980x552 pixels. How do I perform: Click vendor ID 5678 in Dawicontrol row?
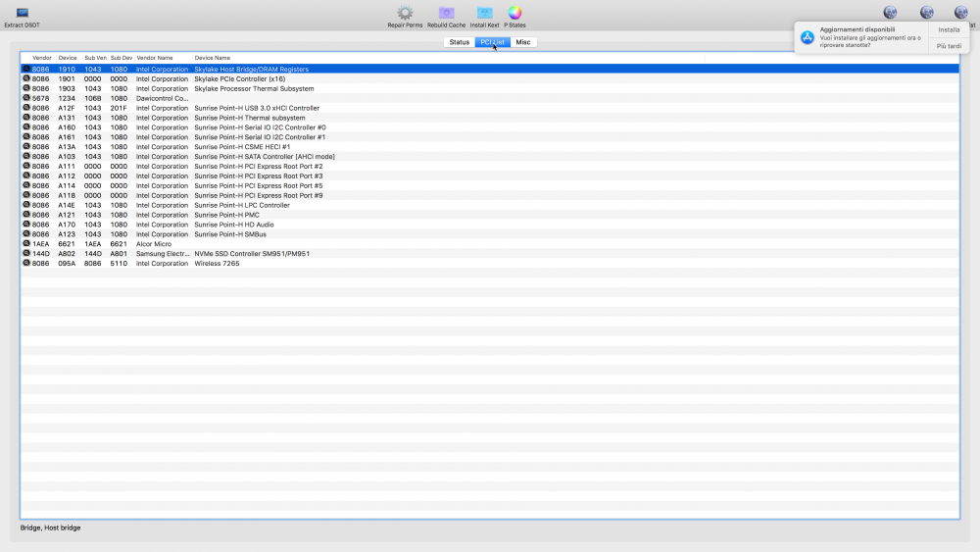pos(40,98)
